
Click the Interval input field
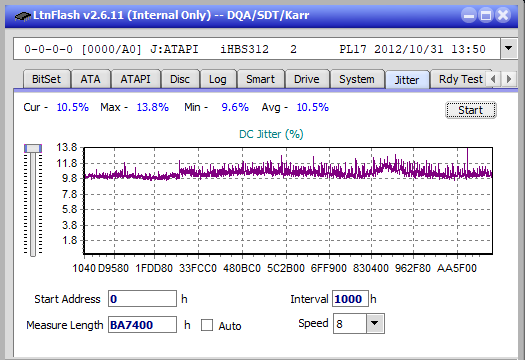click(x=350, y=299)
